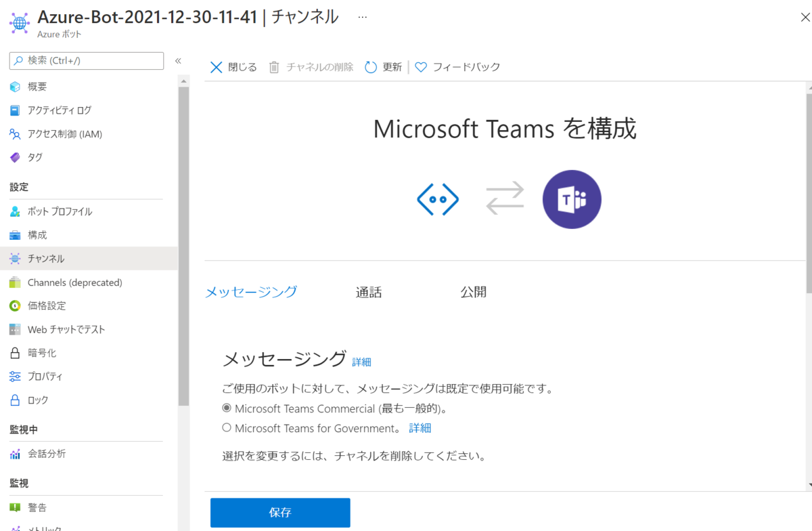The height and width of the screenshot is (531, 812).
Task: Select タグ in the sidebar
Action: (35, 157)
